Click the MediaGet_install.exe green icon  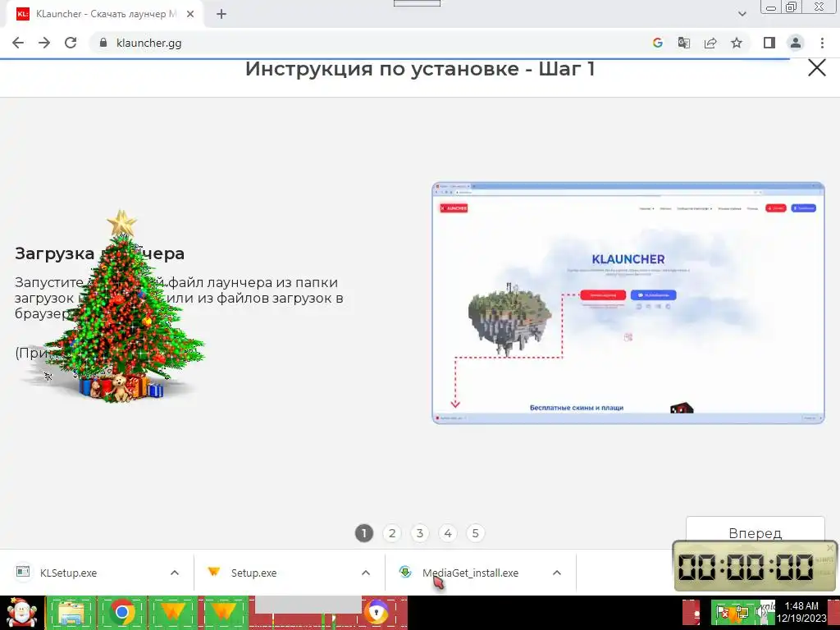click(405, 572)
